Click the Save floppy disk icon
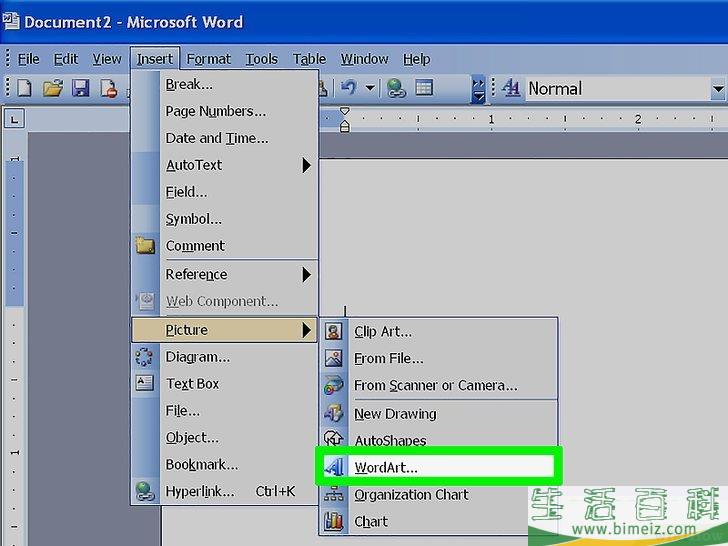The height and width of the screenshot is (546, 728). [81, 88]
